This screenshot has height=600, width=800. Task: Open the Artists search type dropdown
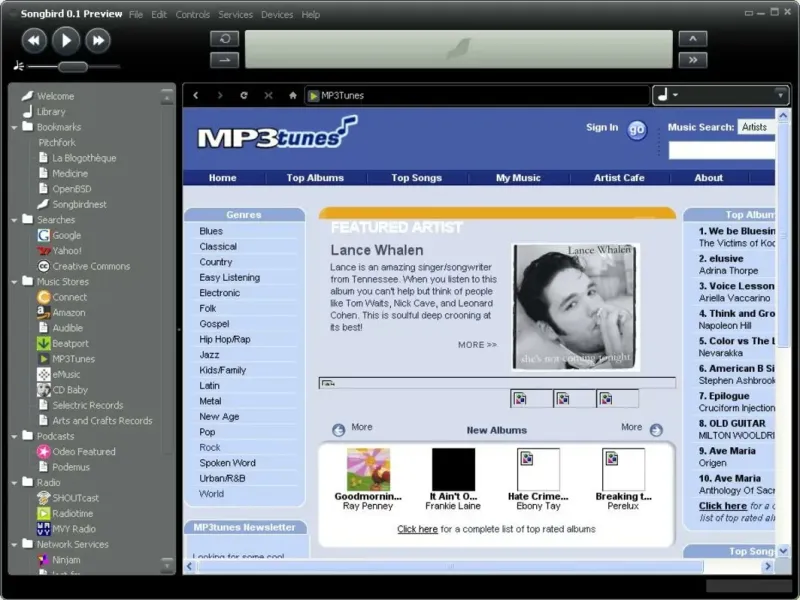point(756,127)
